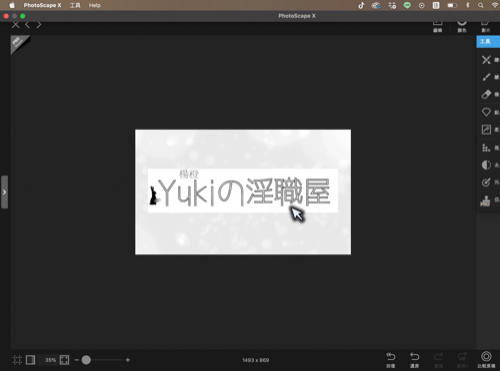Click the TikTok menu bar icon

(x=361, y=5)
